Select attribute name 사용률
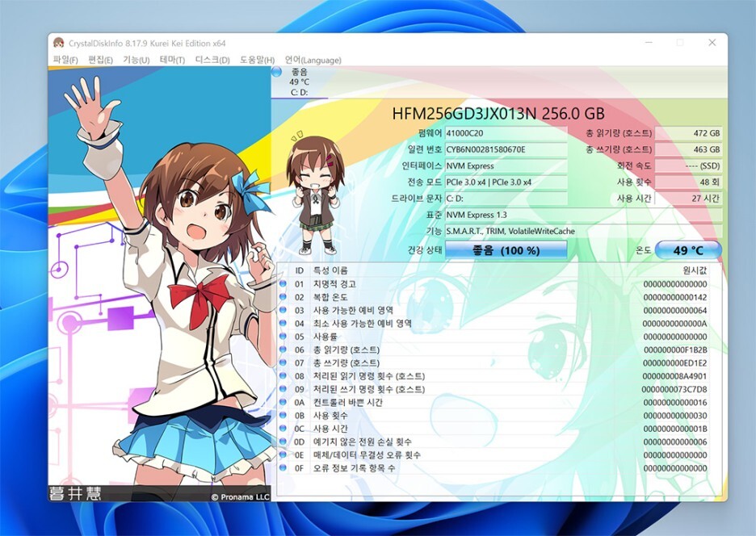756x536 pixels. pyautogui.click(x=325, y=337)
